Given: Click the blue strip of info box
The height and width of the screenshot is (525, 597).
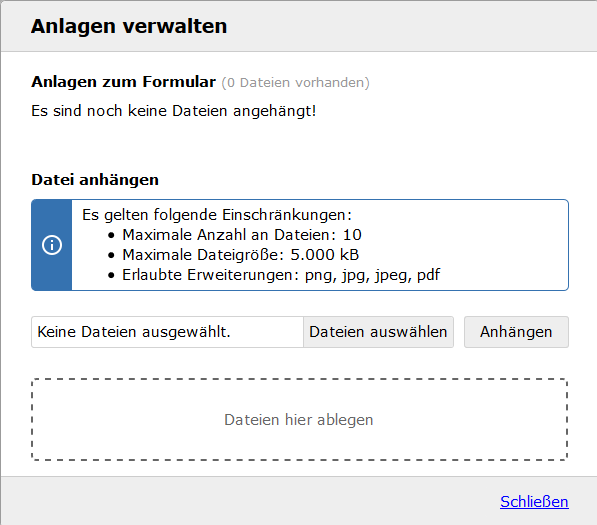Looking at the screenshot, I should 52,245.
